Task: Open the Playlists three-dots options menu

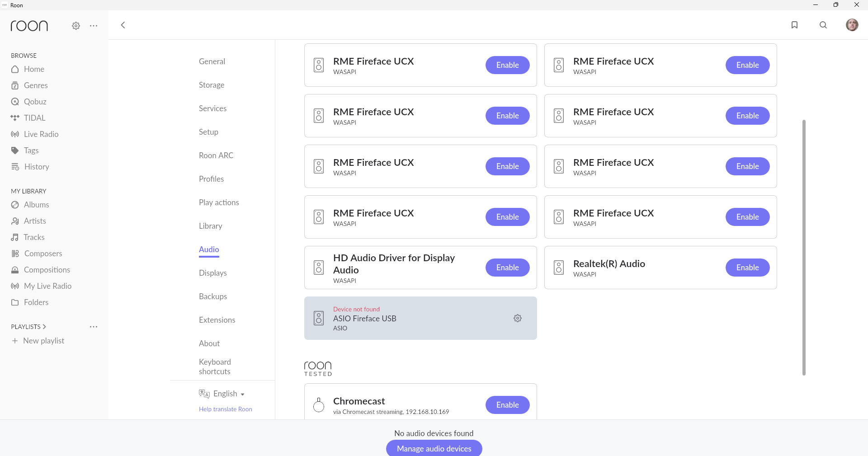Action: tap(94, 327)
